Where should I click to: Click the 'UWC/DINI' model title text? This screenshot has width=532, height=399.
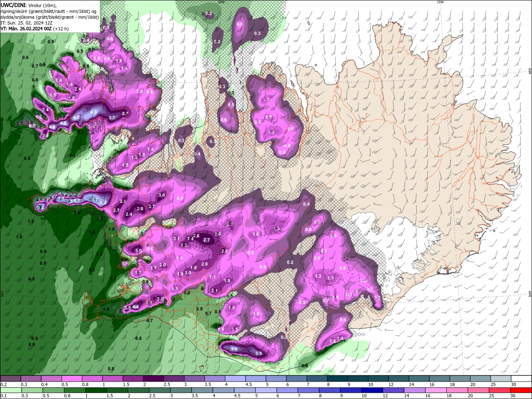pyautogui.click(x=13, y=5)
